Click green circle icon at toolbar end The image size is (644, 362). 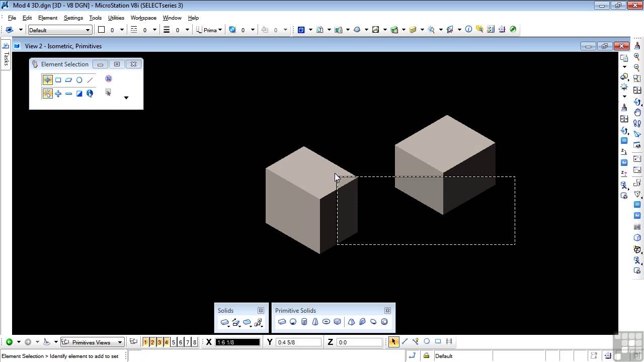point(513,30)
